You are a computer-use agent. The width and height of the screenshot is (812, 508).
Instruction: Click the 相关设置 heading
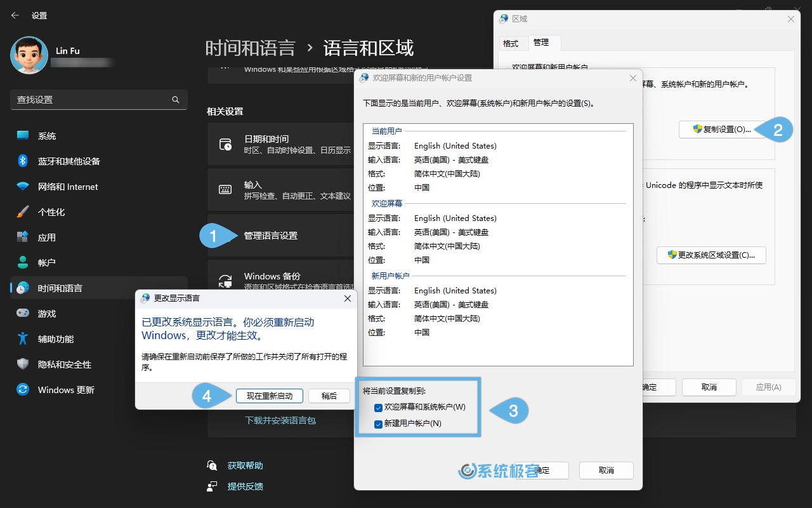coord(225,111)
